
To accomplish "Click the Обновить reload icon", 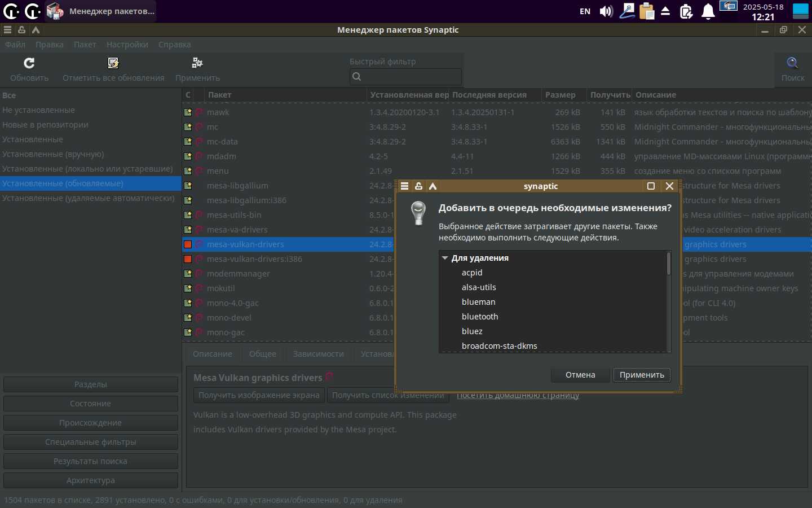I will [29, 63].
